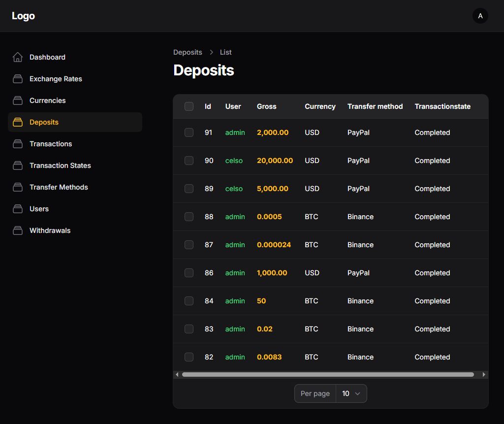The height and width of the screenshot is (424, 504).
Task: Click the Transaction States sidebar icon
Action: click(x=18, y=165)
